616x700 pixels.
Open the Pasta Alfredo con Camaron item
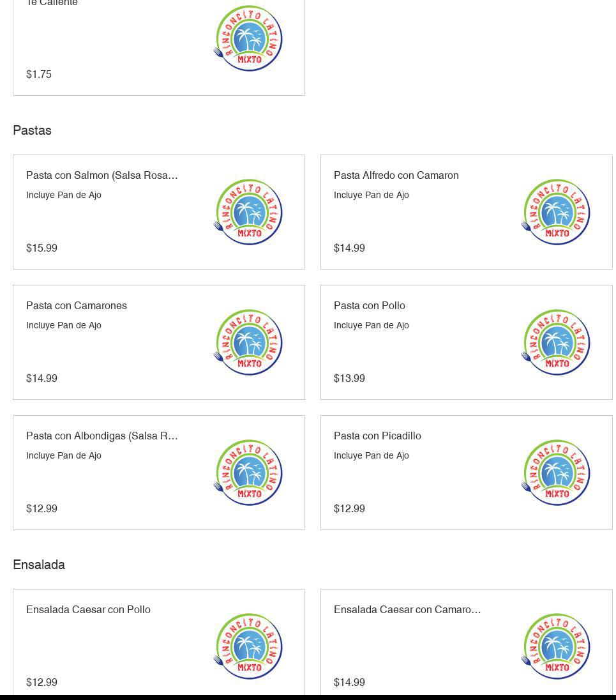click(396, 176)
